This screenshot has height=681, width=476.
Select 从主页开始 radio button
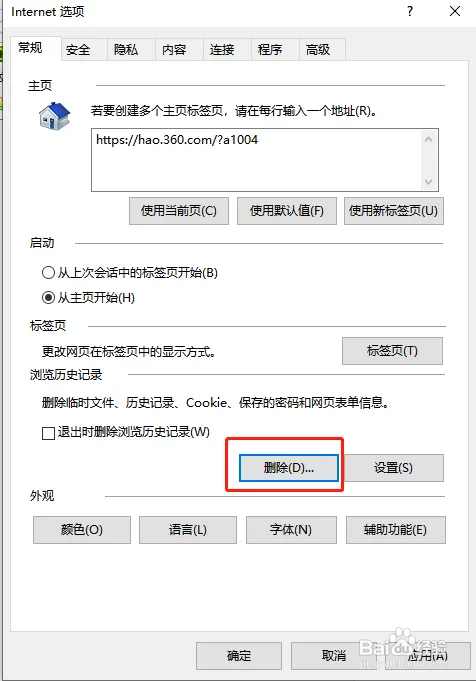pos(48,298)
